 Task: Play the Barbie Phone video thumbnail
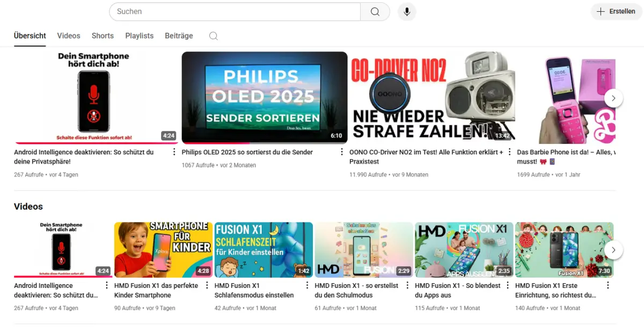[x=566, y=98]
